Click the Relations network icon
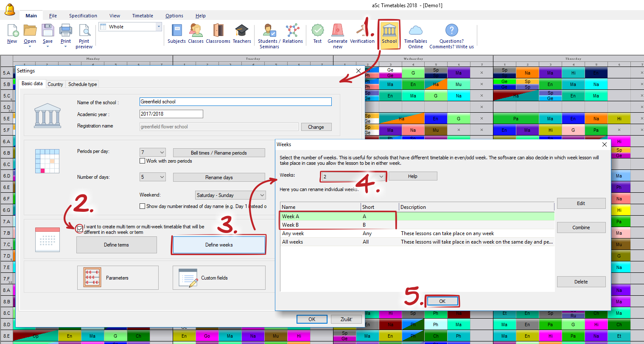Image resolution: width=644 pixels, height=344 pixels. (x=292, y=31)
